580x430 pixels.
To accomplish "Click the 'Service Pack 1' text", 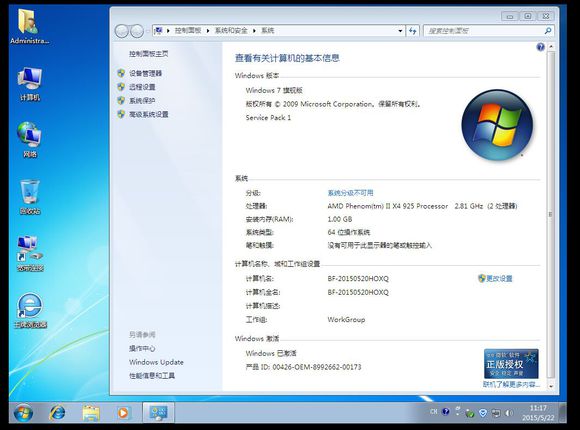I will click(x=268, y=118).
